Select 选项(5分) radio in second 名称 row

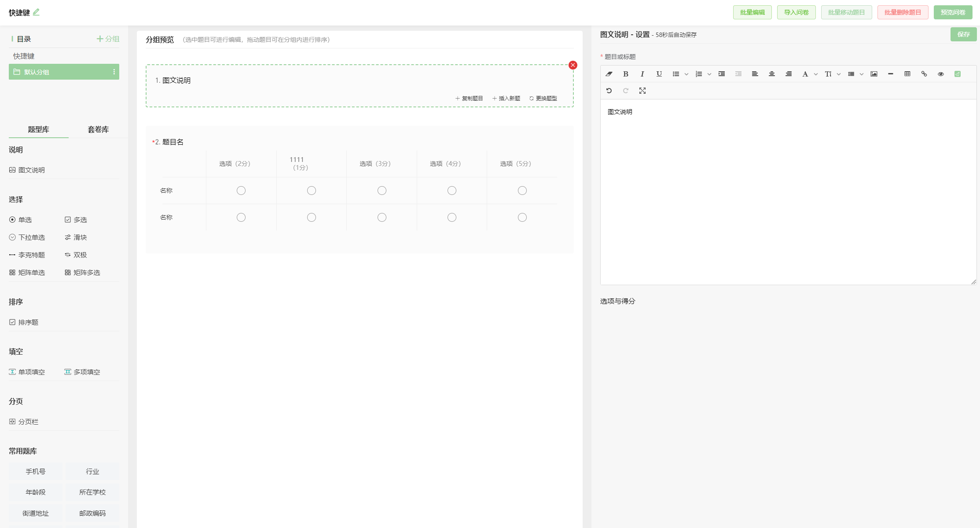pos(522,217)
